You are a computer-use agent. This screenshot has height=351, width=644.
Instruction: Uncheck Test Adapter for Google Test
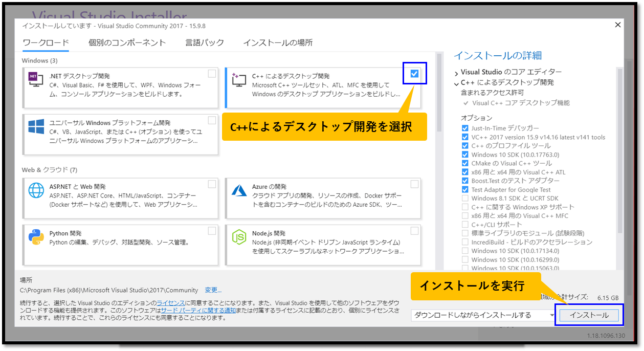(x=465, y=189)
